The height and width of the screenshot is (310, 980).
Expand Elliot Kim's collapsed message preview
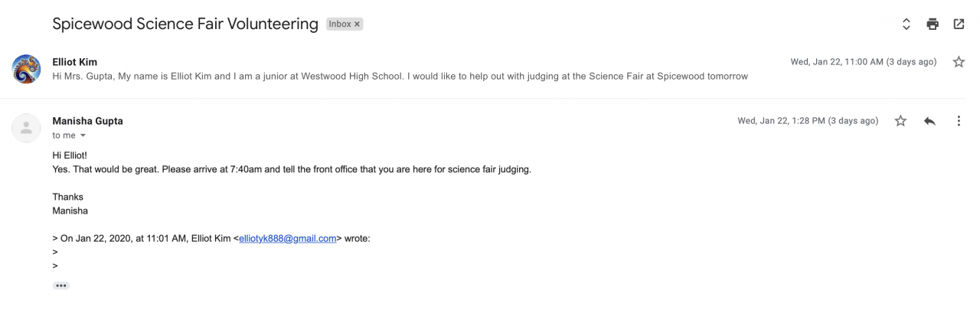pos(400,76)
